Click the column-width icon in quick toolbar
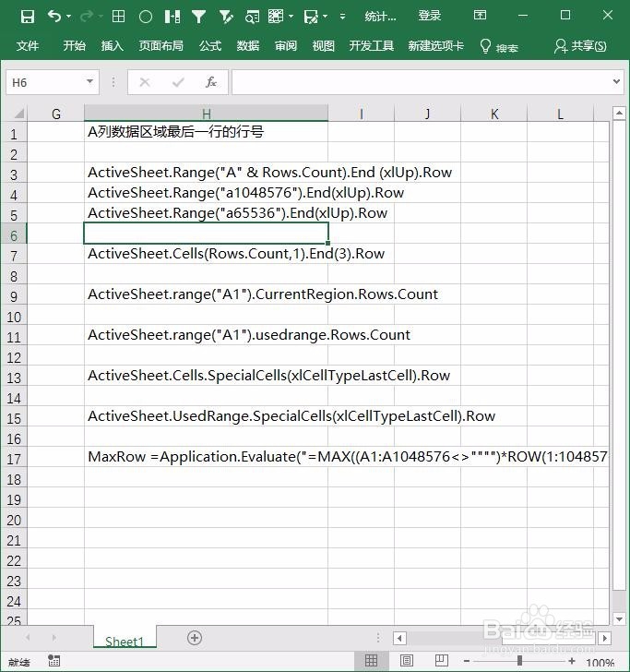The height and width of the screenshot is (672, 630). (x=172, y=17)
